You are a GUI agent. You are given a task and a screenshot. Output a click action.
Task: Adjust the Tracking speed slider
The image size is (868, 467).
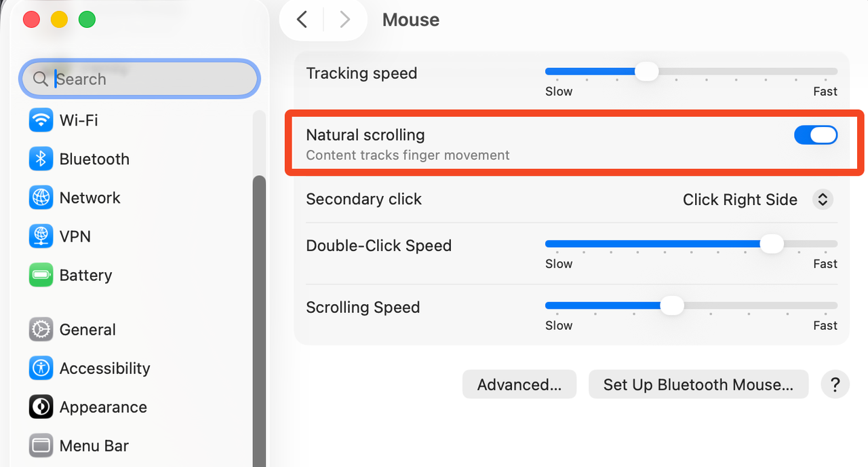click(646, 71)
